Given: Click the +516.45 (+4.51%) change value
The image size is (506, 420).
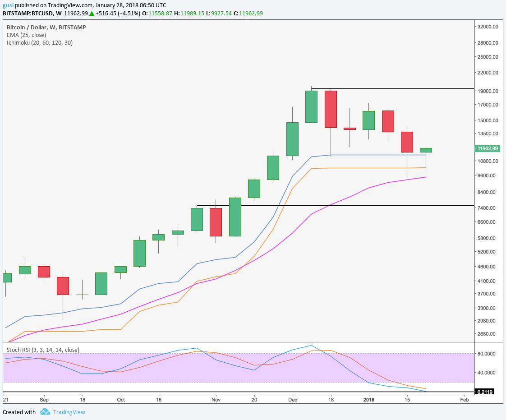Looking at the screenshot, I should (x=118, y=13).
